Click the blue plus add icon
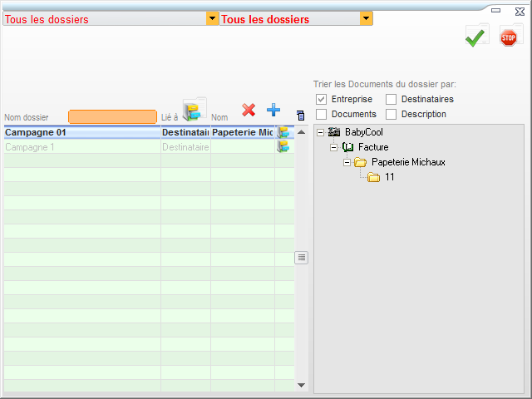The image size is (532, 399). 273,110
